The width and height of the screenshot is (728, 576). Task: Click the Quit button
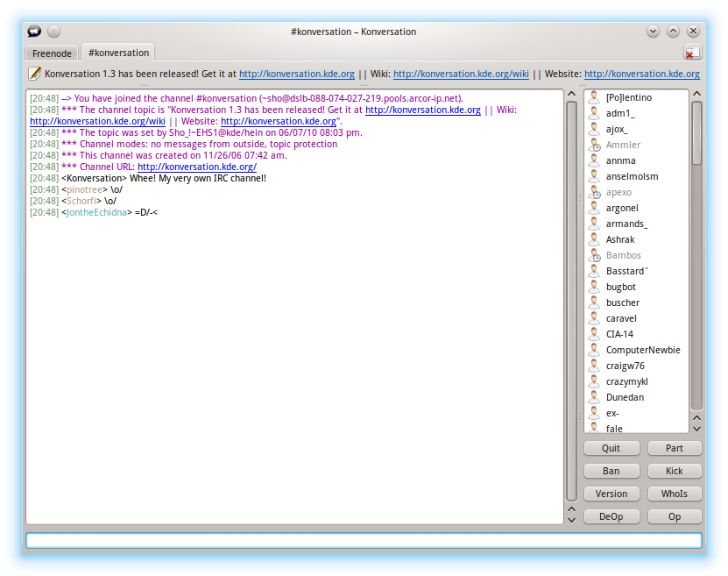click(611, 448)
